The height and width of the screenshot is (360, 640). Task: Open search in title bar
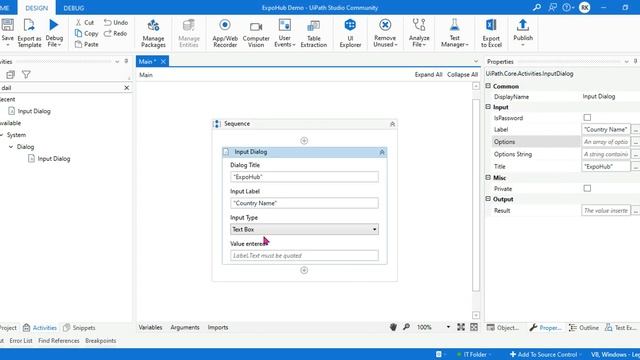point(537,7)
